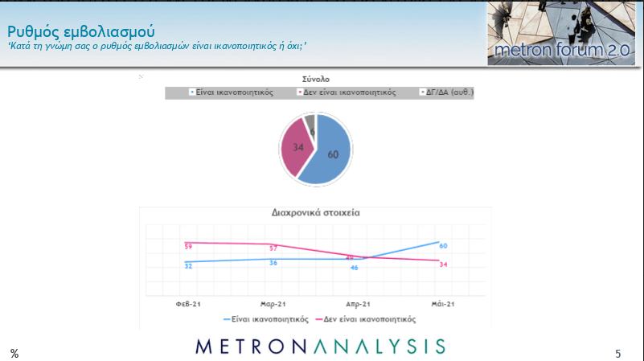Click the blue pie slice labeled 60
The height and width of the screenshot is (361, 644).
(x=330, y=153)
